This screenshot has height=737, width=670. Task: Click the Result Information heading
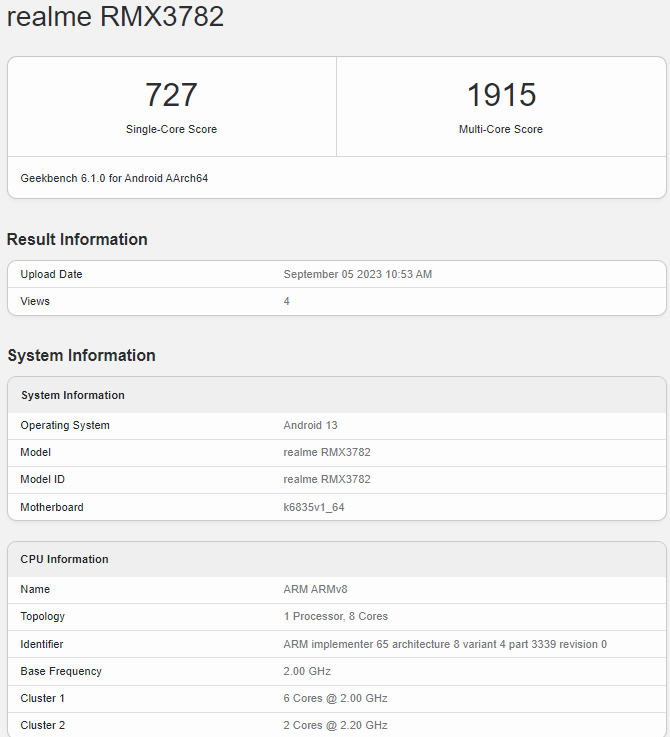coord(77,239)
